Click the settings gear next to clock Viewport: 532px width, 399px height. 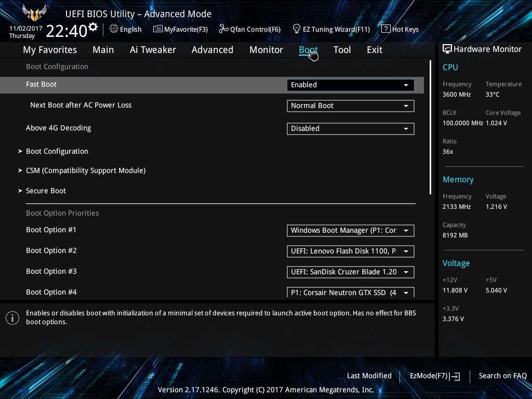[x=92, y=27]
